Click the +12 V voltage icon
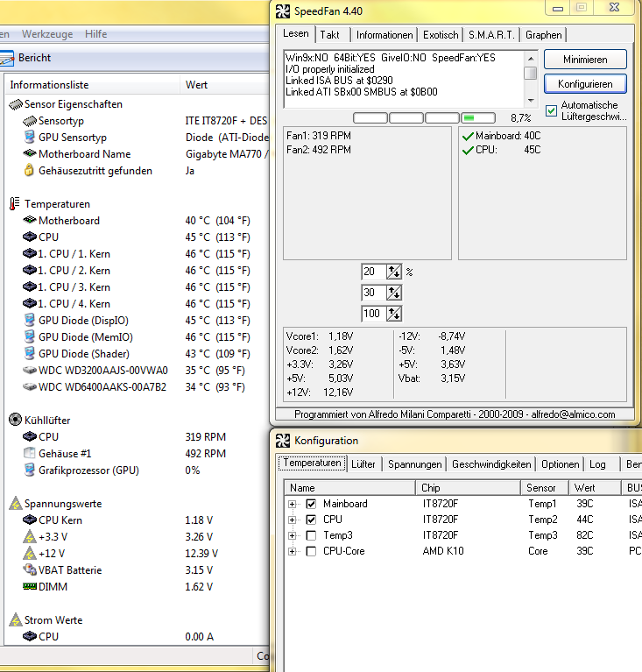 coord(30,554)
